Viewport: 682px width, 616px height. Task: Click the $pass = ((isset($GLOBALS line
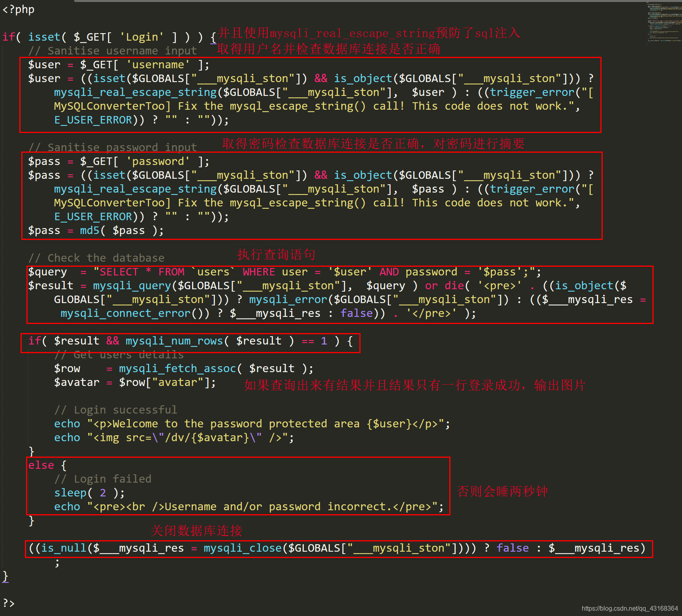tap(311, 175)
